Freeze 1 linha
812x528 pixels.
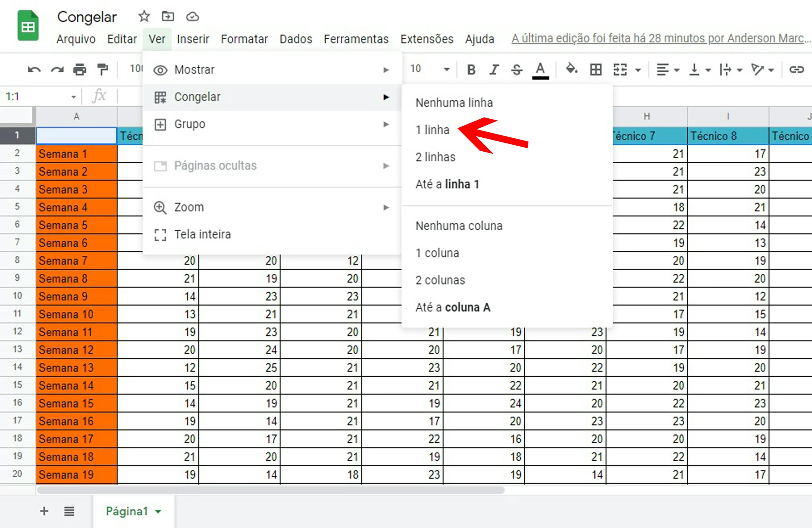tap(507, 130)
